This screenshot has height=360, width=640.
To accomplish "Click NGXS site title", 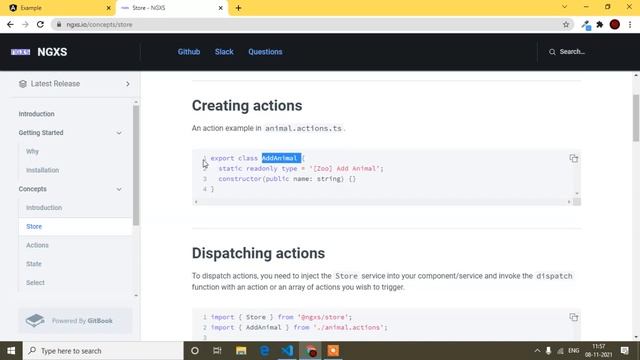I will point(52,52).
